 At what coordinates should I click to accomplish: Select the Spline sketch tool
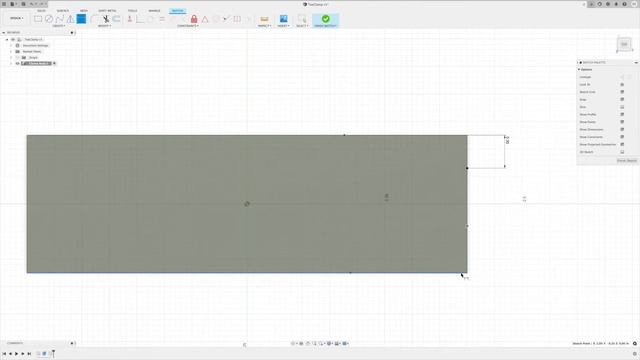tap(60, 19)
